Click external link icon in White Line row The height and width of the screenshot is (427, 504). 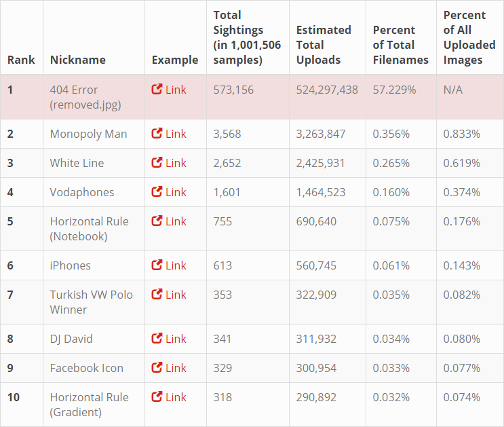pos(157,163)
